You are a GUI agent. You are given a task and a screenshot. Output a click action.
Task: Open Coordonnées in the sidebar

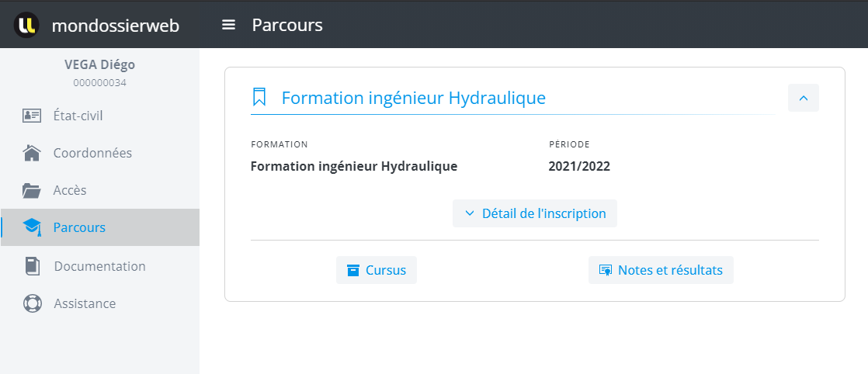(92, 153)
